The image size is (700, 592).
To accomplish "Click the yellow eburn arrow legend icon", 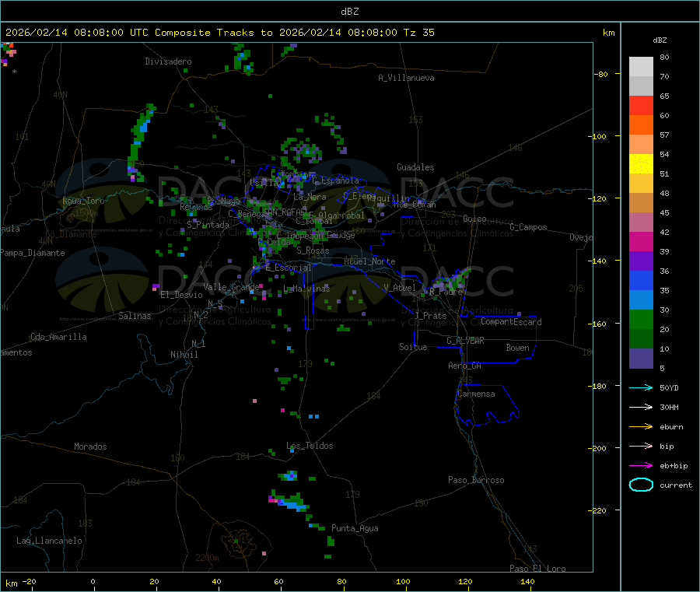I will click(x=641, y=427).
